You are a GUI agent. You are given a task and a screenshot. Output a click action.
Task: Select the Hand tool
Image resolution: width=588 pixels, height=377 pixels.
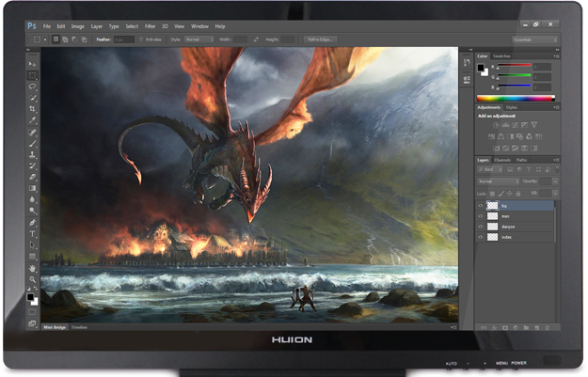(x=32, y=268)
